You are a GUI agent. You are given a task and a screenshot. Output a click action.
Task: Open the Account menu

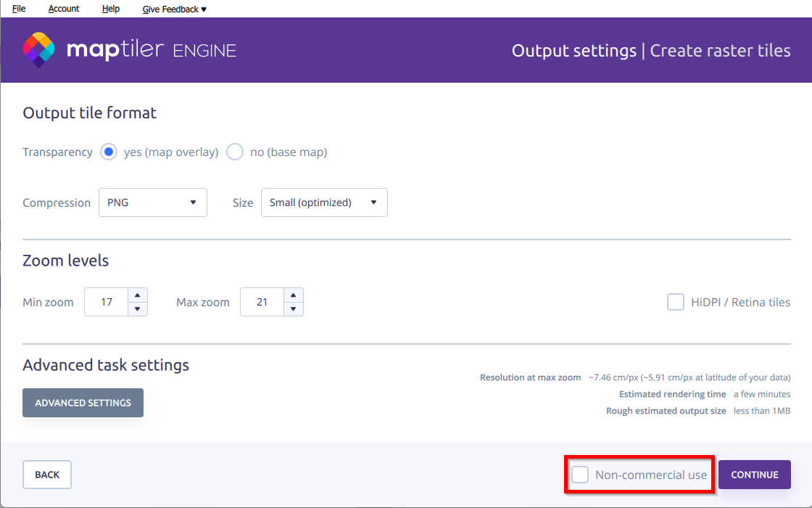[64, 9]
